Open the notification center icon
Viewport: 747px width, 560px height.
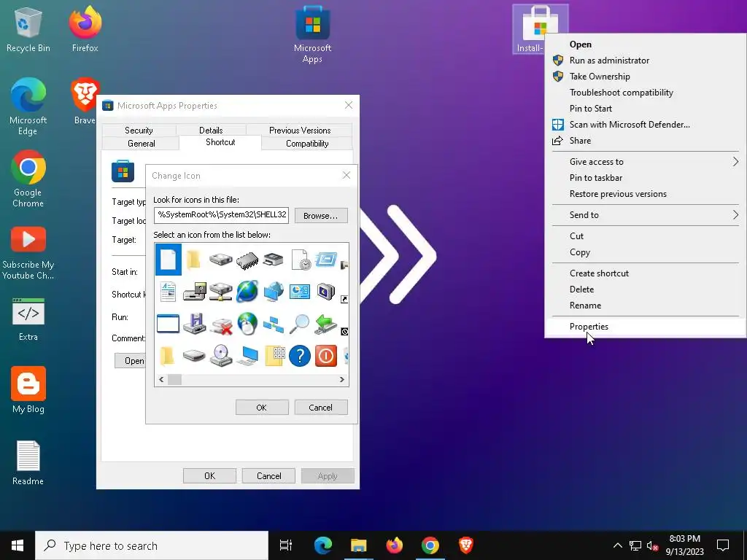tap(723, 545)
